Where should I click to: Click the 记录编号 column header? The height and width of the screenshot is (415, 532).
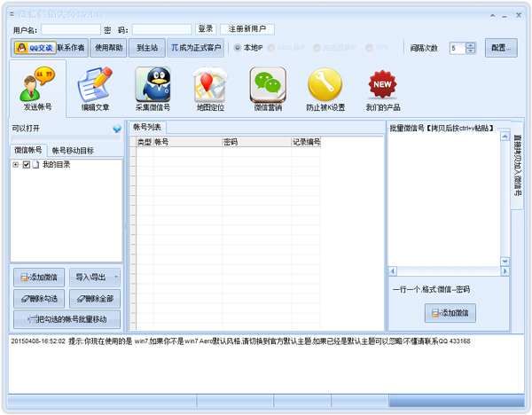(306, 142)
